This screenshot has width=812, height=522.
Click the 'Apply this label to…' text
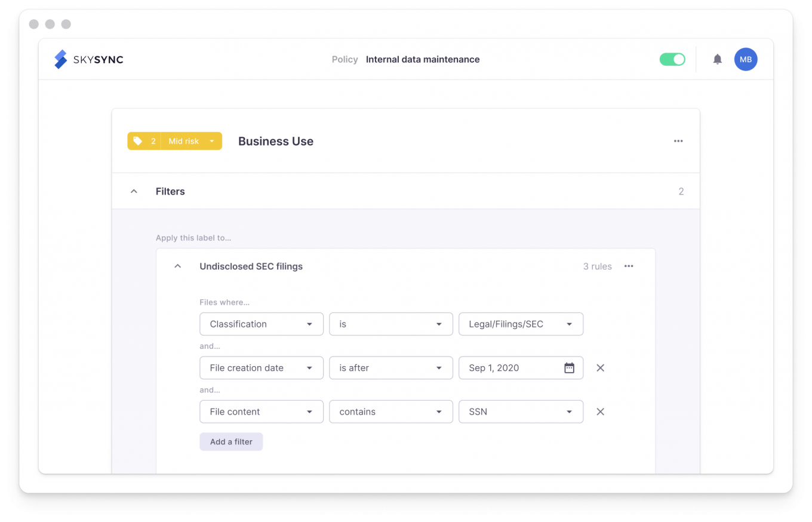pyautogui.click(x=193, y=238)
